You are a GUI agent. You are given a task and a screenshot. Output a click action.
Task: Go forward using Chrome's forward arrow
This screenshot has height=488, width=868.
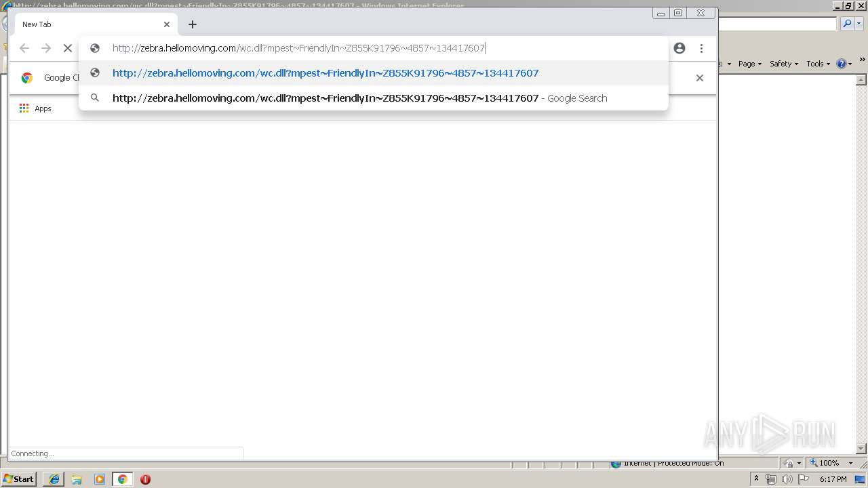[x=46, y=48]
